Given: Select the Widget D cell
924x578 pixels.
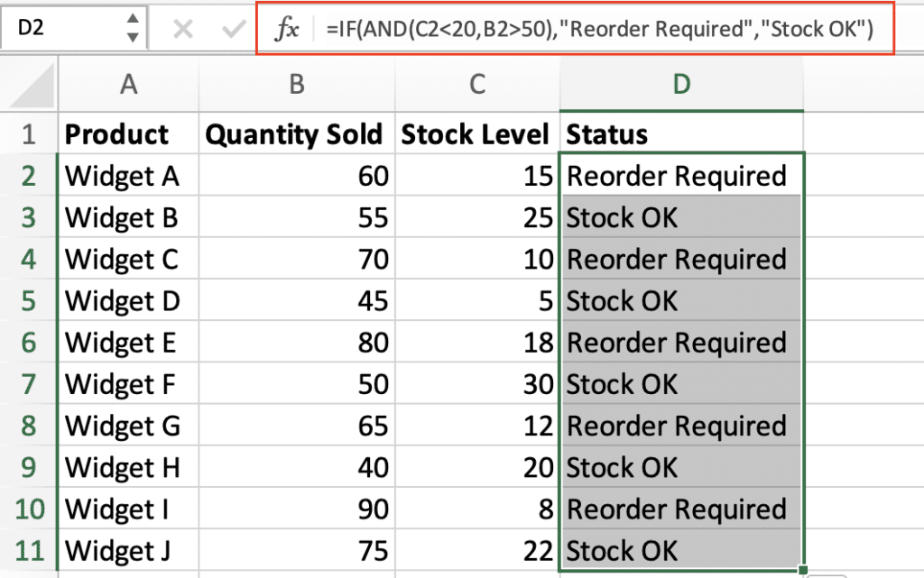Looking at the screenshot, I should [128, 300].
